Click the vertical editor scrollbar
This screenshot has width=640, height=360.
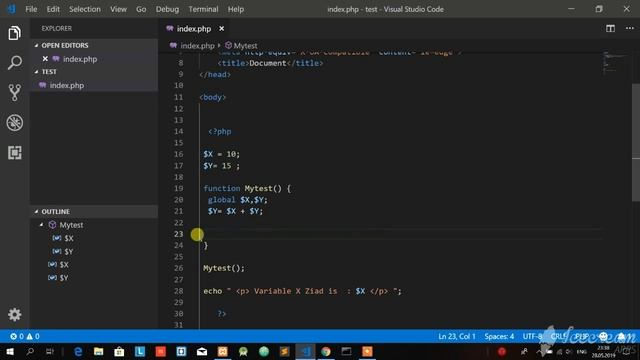click(x=636, y=142)
